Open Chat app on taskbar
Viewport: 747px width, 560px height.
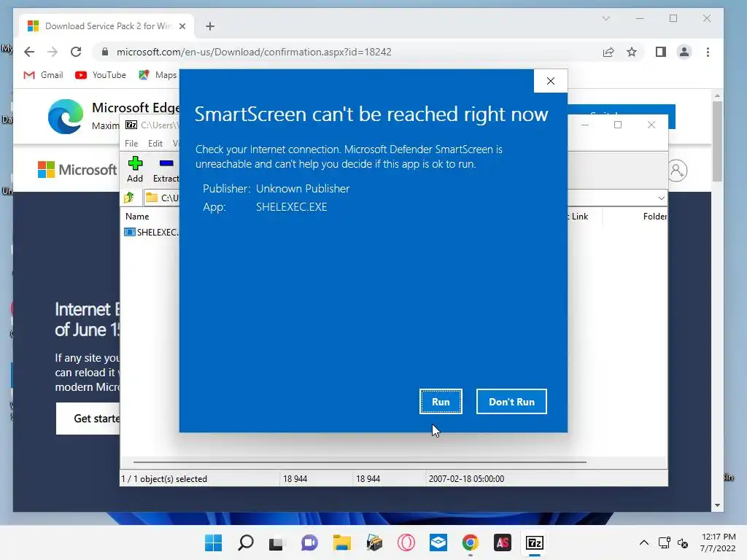coord(309,542)
